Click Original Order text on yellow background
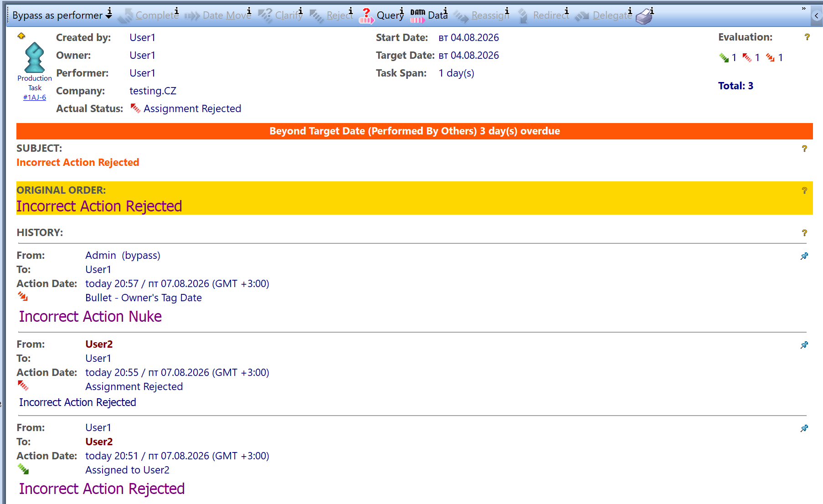Viewport: 823px width, 504px height. [99, 206]
